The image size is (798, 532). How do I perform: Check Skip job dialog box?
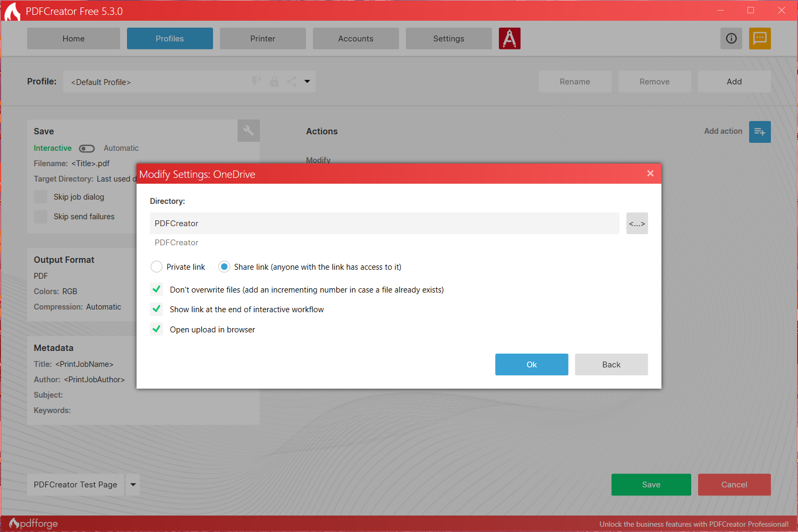40,197
